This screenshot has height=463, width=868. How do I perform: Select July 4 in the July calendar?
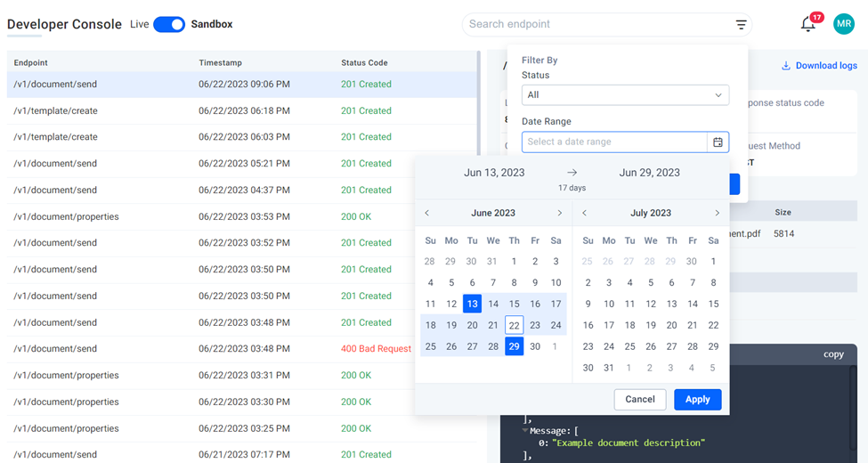point(629,282)
